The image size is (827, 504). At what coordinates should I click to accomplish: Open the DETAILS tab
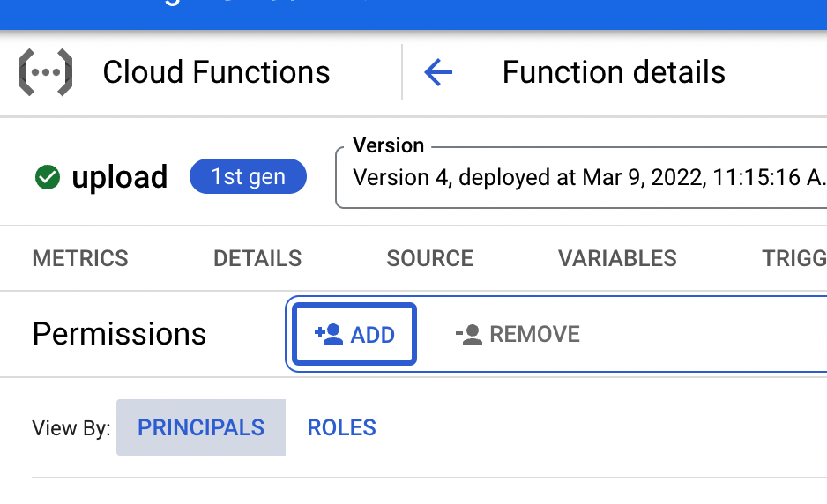257,258
